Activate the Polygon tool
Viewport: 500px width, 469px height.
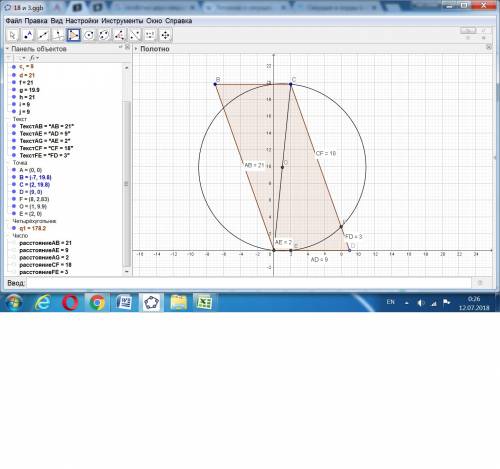click(x=74, y=35)
